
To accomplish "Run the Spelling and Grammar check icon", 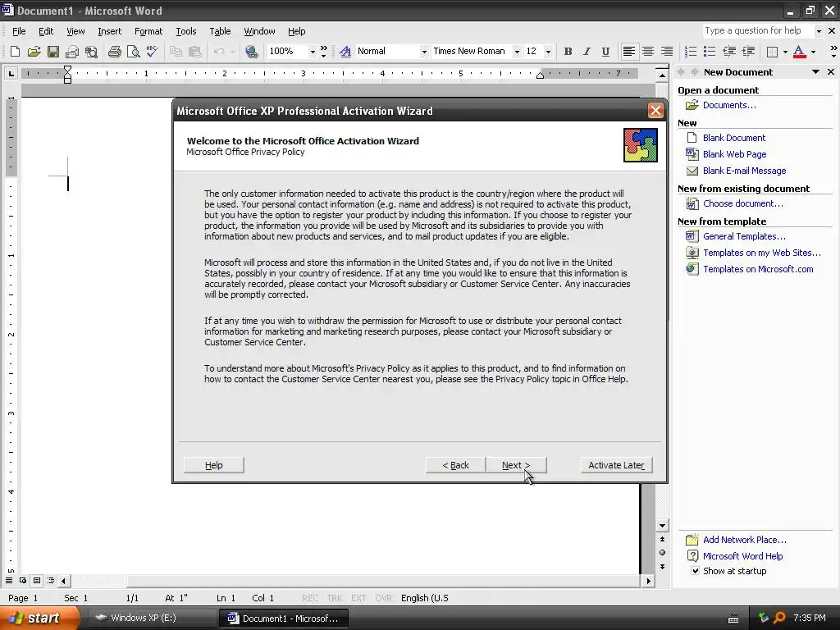I will pyautogui.click(x=152, y=52).
